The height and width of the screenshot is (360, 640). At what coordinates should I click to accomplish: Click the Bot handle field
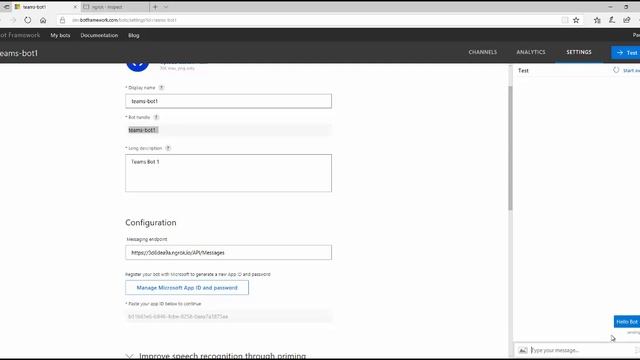tap(229, 130)
